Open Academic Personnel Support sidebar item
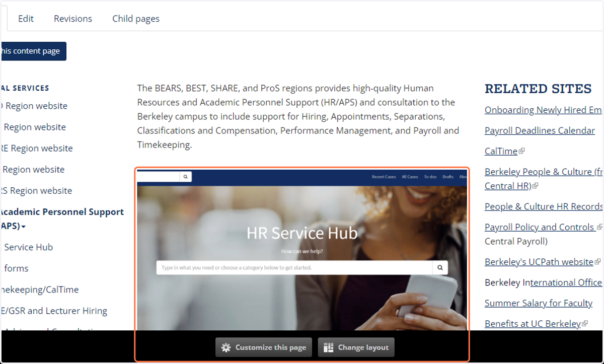This screenshot has width=604, height=364. pos(61,219)
